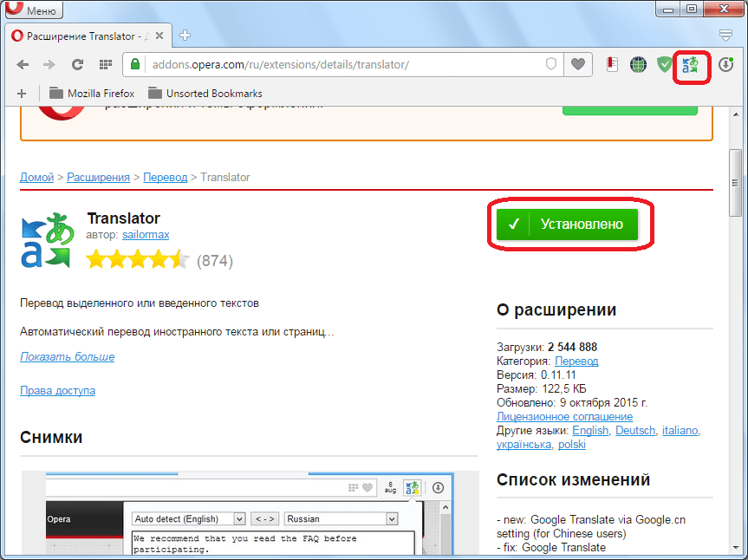Screen dimensions: 748x560
Task: Open the Opera Меню button
Action: pos(34,9)
